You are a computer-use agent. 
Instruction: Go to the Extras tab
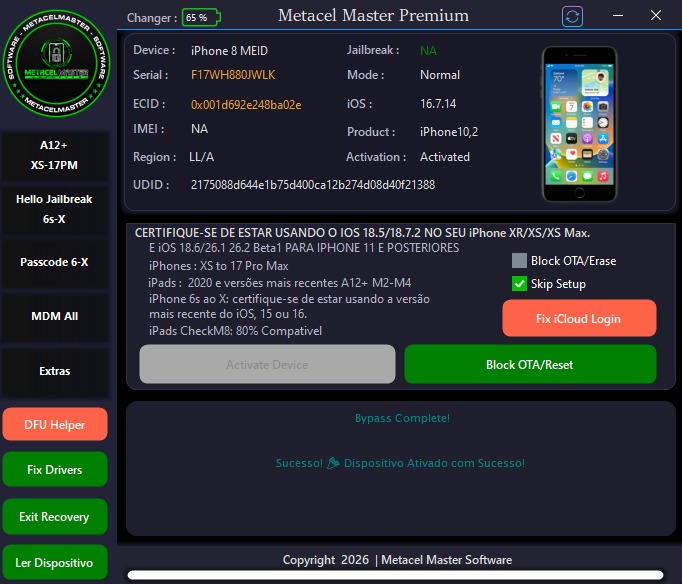click(x=54, y=371)
